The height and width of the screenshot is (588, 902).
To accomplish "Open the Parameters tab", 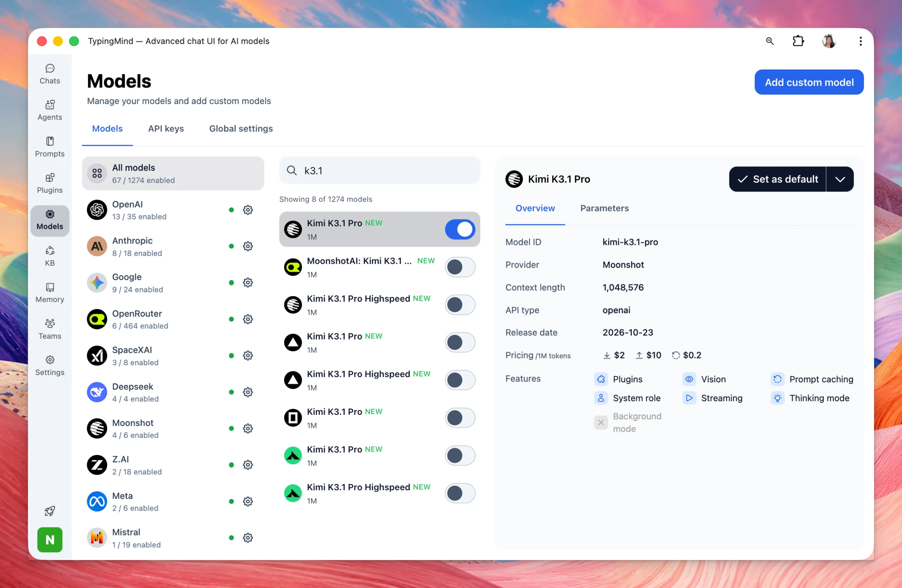I will tap(604, 209).
